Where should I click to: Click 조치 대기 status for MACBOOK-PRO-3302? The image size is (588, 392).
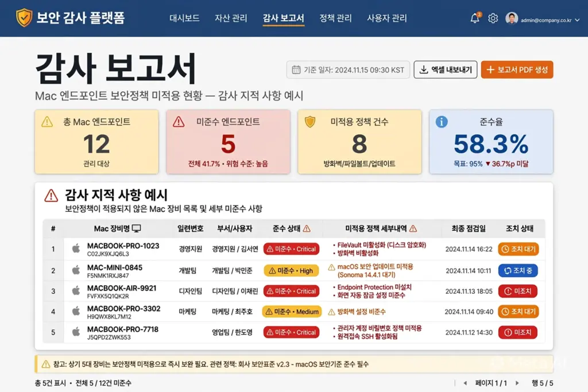519,312
